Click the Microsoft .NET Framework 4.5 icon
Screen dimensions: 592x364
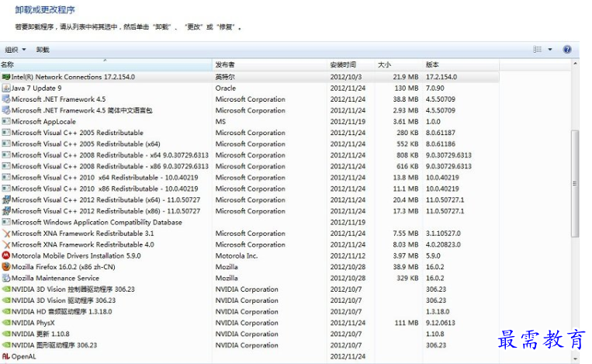pyautogui.click(x=6, y=99)
